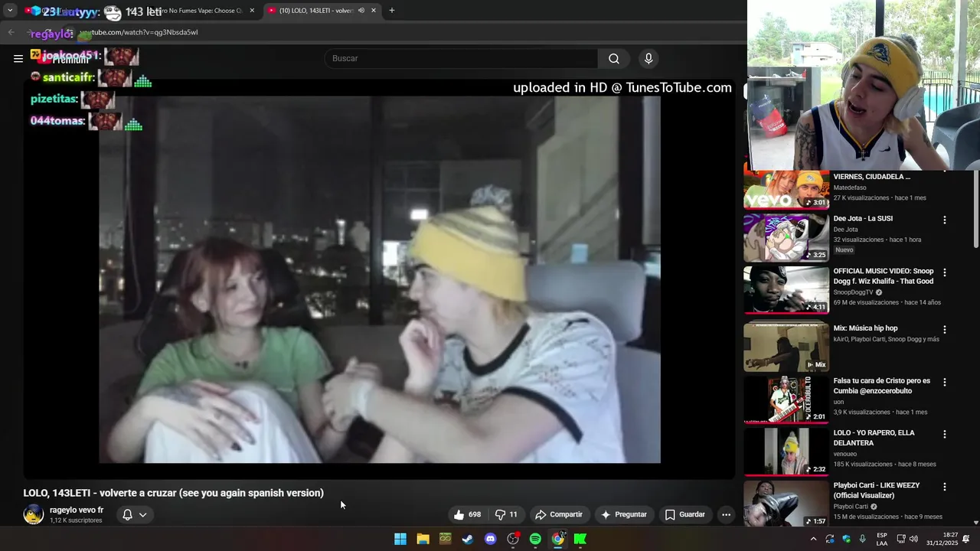Open Discord from the taskbar
The height and width of the screenshot is (551, 980).
[x=491, y=539]
